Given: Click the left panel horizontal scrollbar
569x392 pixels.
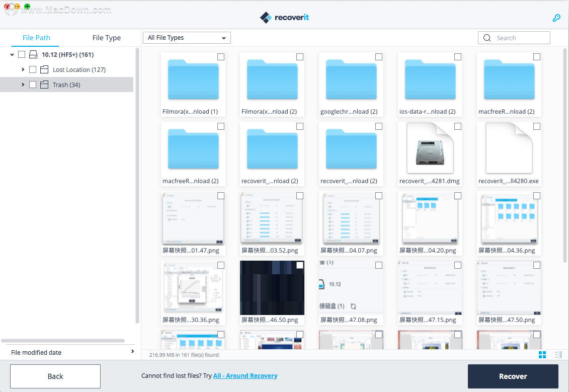Looking at the screenshot, I should point(63,341).
